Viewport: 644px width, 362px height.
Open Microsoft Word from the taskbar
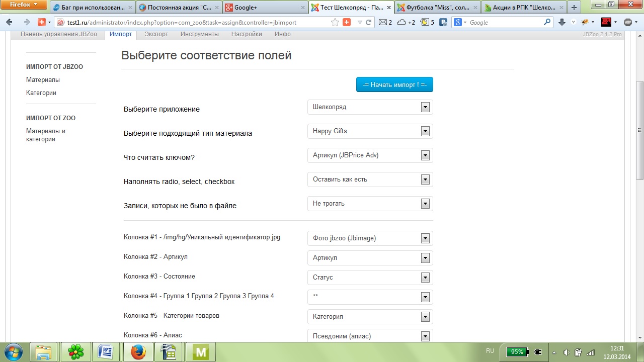coord(106,352)
